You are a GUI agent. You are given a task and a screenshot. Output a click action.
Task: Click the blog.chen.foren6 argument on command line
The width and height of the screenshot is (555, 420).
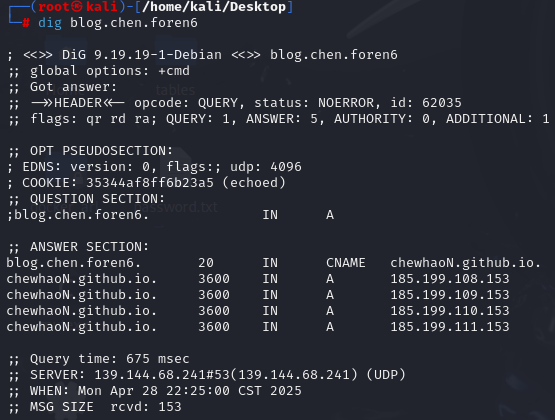pos(134,23)
